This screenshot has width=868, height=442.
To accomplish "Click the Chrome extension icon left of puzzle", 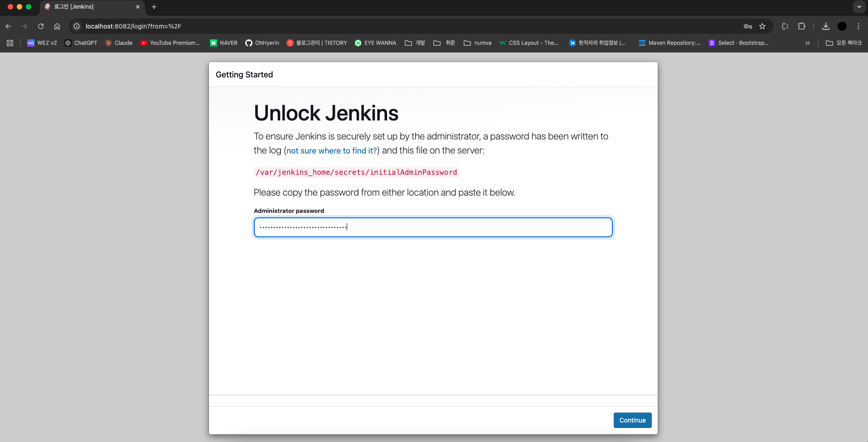I will click(x=785, y=26).
